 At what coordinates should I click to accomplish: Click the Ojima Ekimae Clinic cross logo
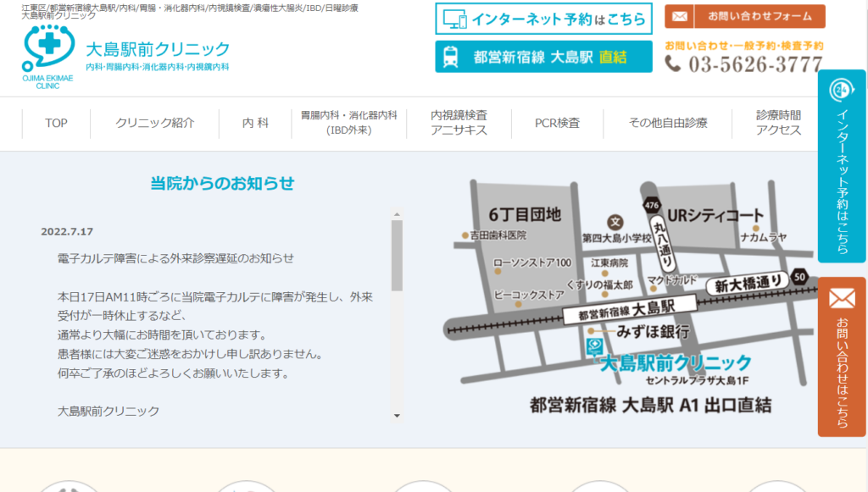pos(47,57)
